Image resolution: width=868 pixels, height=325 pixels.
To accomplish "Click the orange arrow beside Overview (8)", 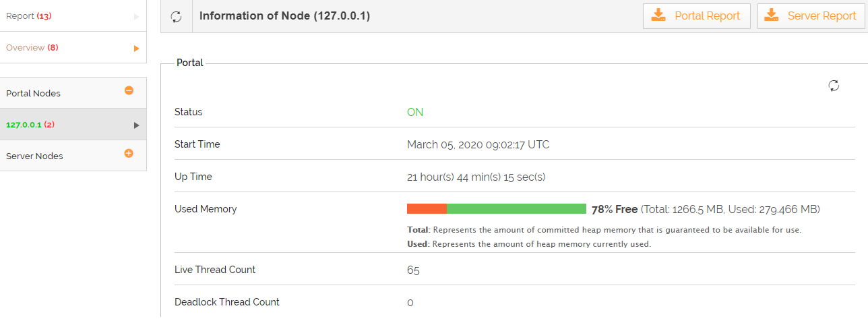I will tap(137, 48).
